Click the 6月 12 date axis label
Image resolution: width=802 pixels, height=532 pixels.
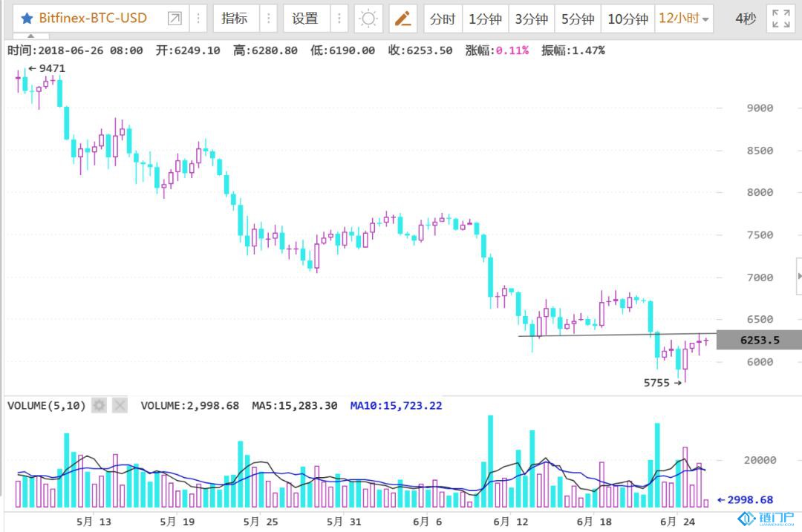click(x=510, y=522)
